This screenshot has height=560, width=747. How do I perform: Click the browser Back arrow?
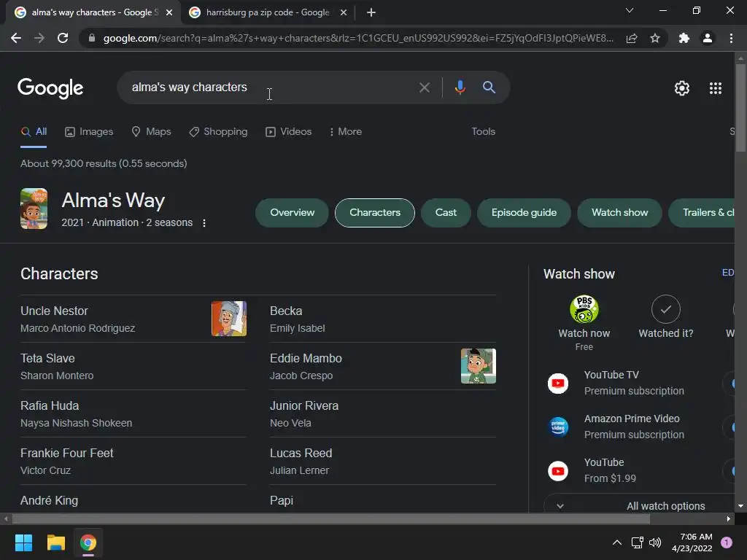pyautogui.click(x=16, y=38)
